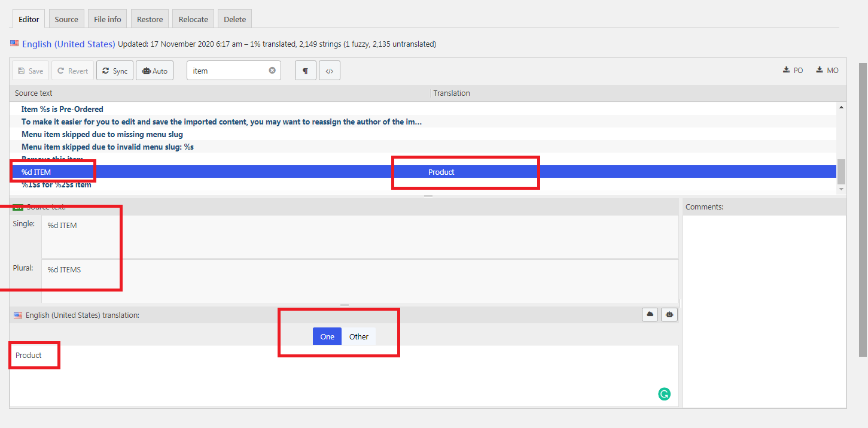Select the 'Item %s is Pre-Ordered' row

click(424, 109)
